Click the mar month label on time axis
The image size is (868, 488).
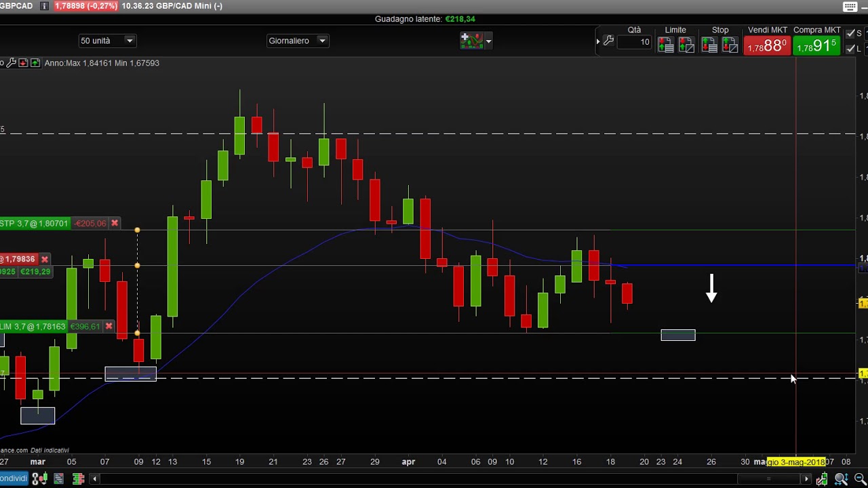(37, 462)
